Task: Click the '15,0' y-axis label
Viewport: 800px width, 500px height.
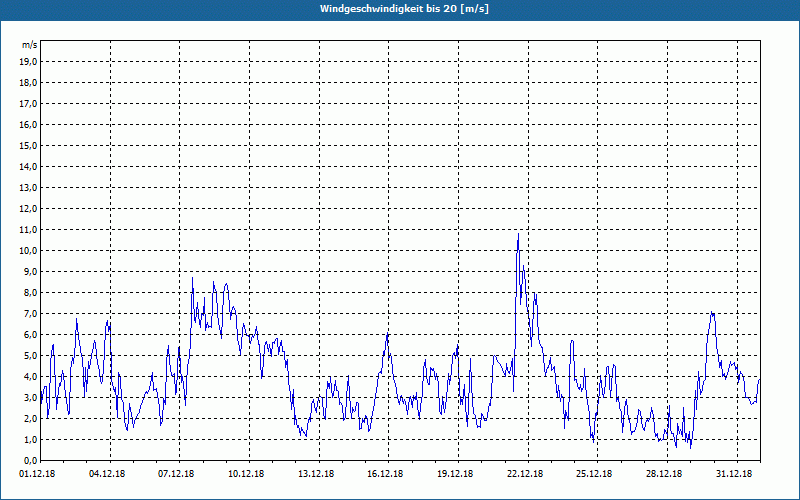Action: [x=28, y=145]
